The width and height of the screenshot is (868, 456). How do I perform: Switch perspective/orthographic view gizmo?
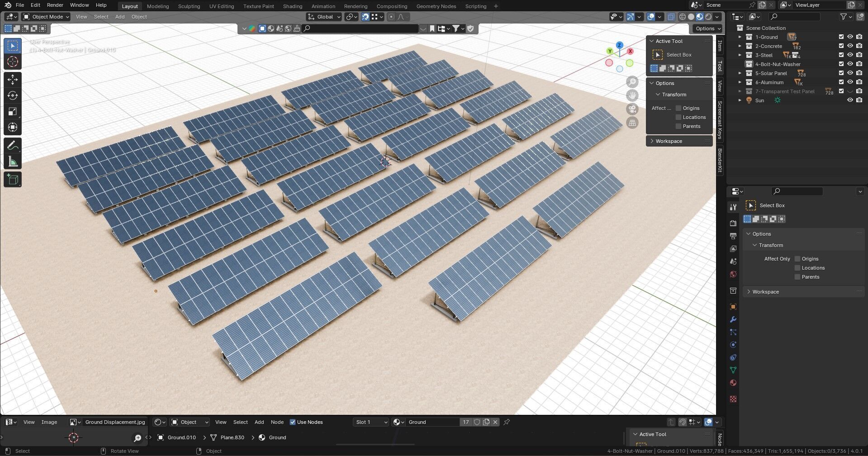632,123
